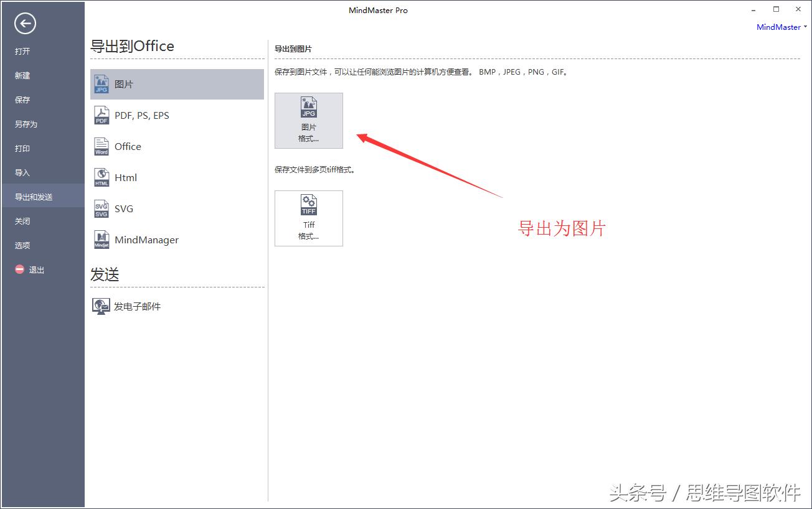Click the back arrow to return
The height and width of the screenshot is (509, 812).
[24, 23]
